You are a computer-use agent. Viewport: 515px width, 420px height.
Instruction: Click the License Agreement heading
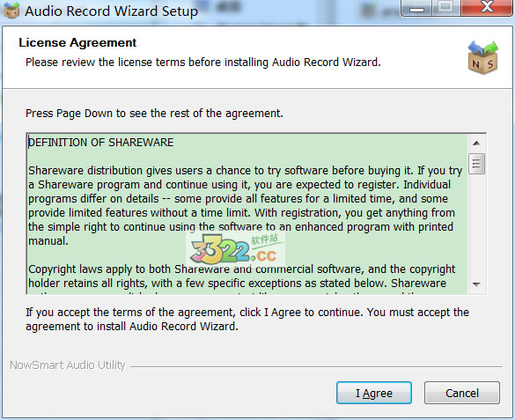point(77,42)
